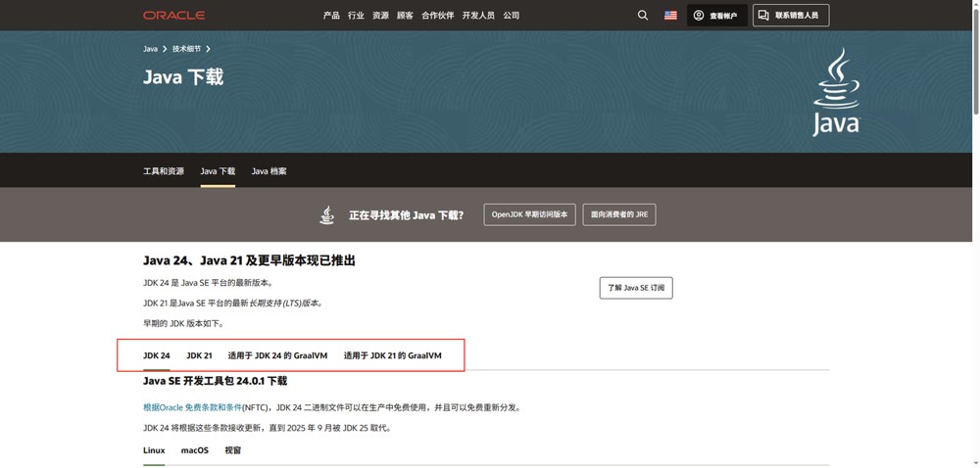Viewport: 980px width, 468px height.
Task: Click the chevron after 技术细节 breadcrumb
Action: (208, 49)
